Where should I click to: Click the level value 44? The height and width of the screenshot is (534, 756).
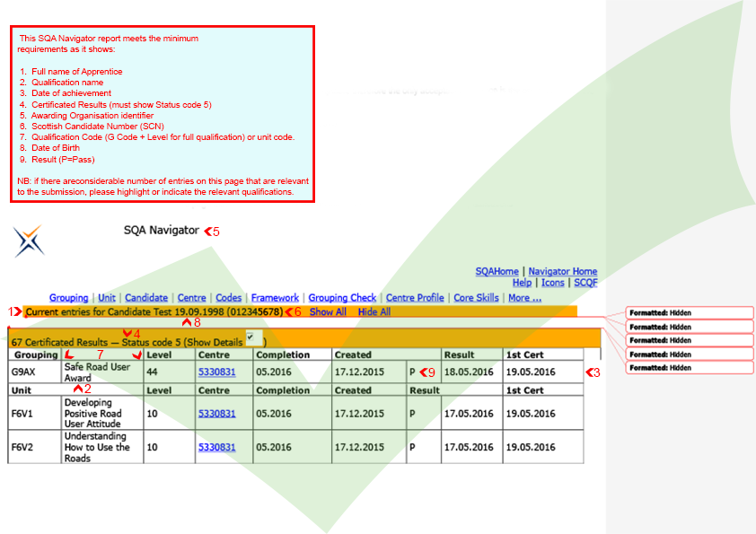[153, 372]
